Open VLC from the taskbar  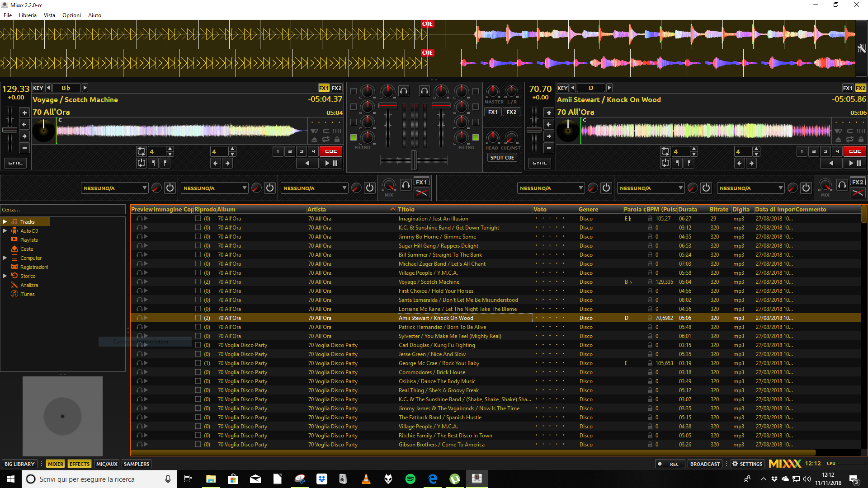[366, 479]
